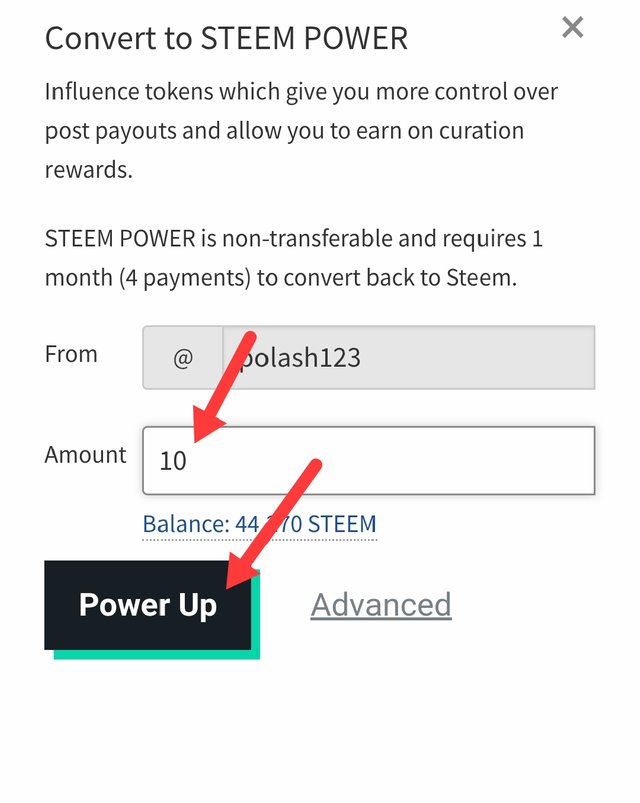
Task: Click the Amount label
Action: tap(85, 455)
